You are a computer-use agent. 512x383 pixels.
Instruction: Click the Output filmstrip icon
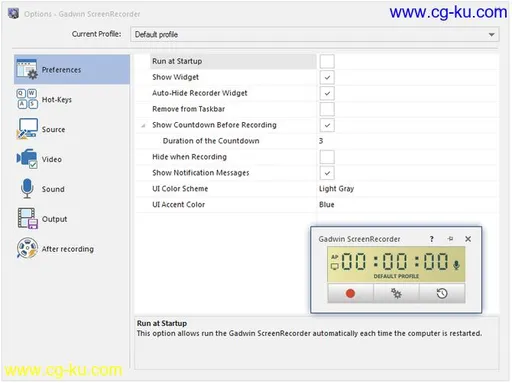tap(27, 219)
